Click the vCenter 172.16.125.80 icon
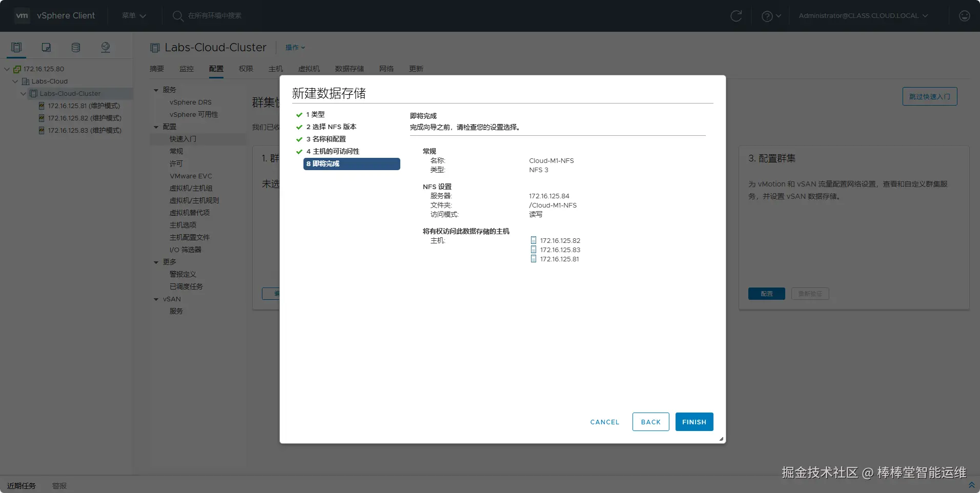 pyautogui.click(x=17, y=69)
